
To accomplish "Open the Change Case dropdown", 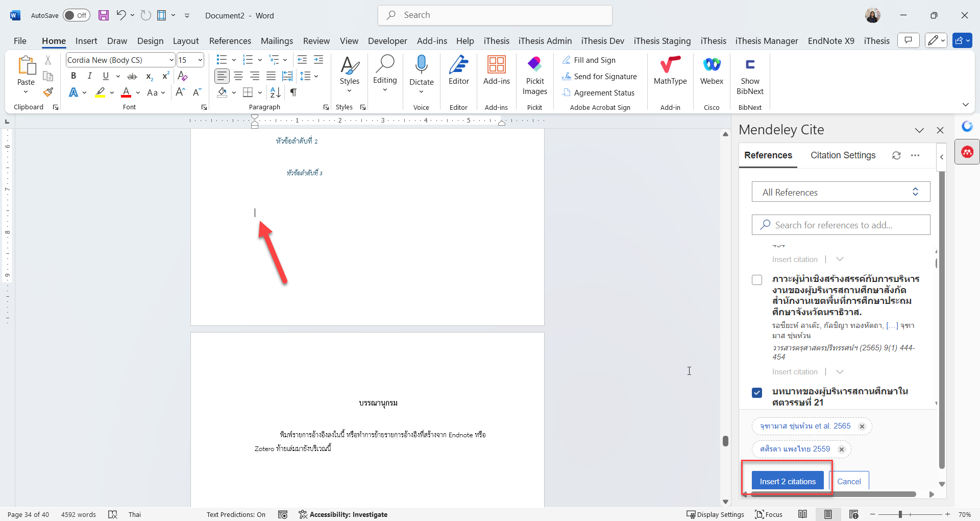I will tap(156, 92).
